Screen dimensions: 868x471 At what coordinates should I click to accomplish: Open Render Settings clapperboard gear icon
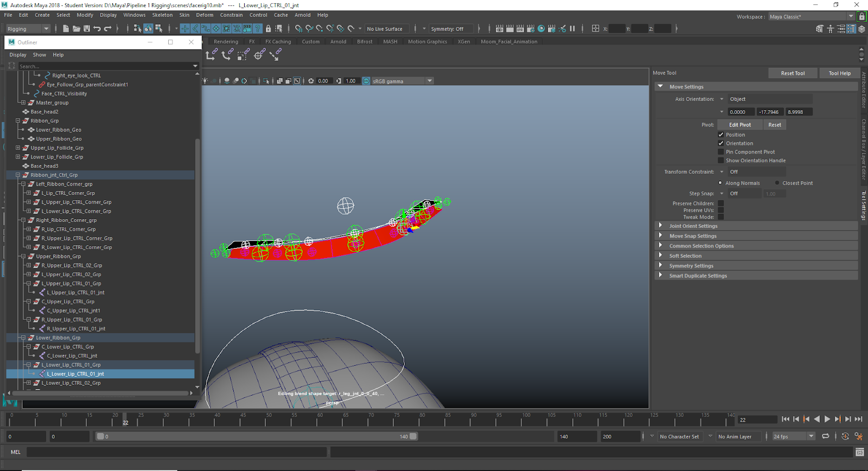(x=531, y=29)
